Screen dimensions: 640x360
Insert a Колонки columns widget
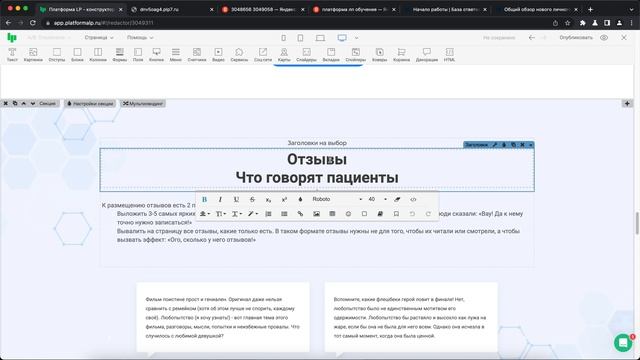tap(98, 55)
